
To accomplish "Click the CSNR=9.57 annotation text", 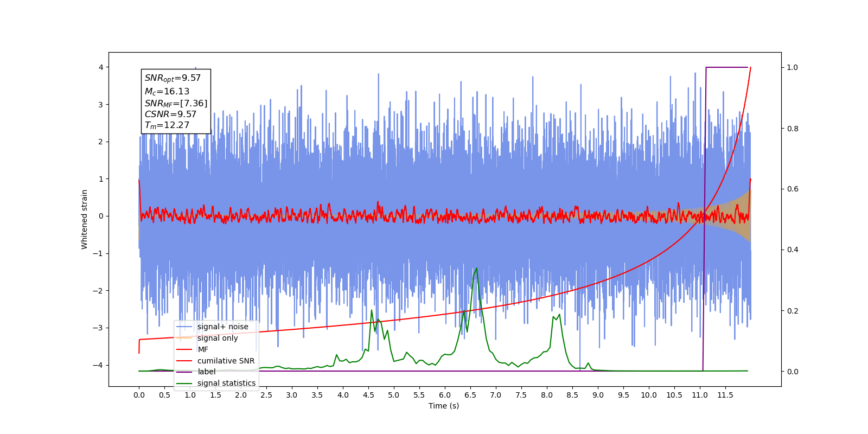I will click(x=170, y=114).
